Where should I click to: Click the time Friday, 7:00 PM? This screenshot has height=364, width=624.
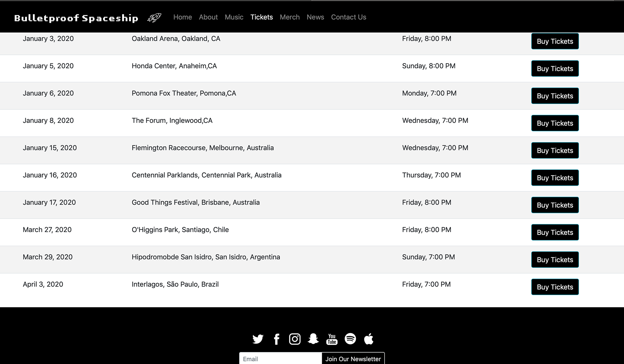(x=426, y=284)
